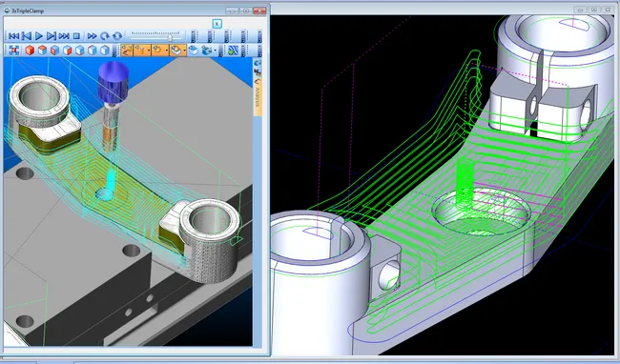Click the stock compare striped icon
This screenshot has width=620, height=364.
(x=234, y=51)
